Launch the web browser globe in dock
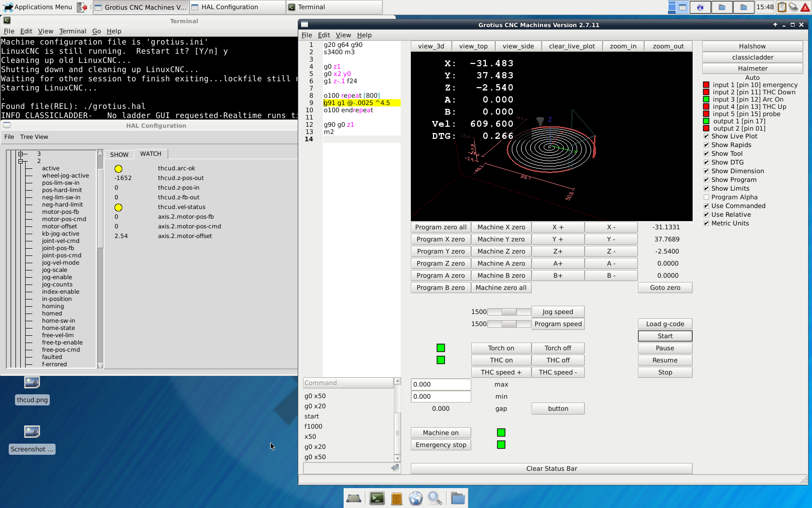Image resolution: width=812 pixels, height=508 pixels. pyautogui.click(x=416, y=498)
